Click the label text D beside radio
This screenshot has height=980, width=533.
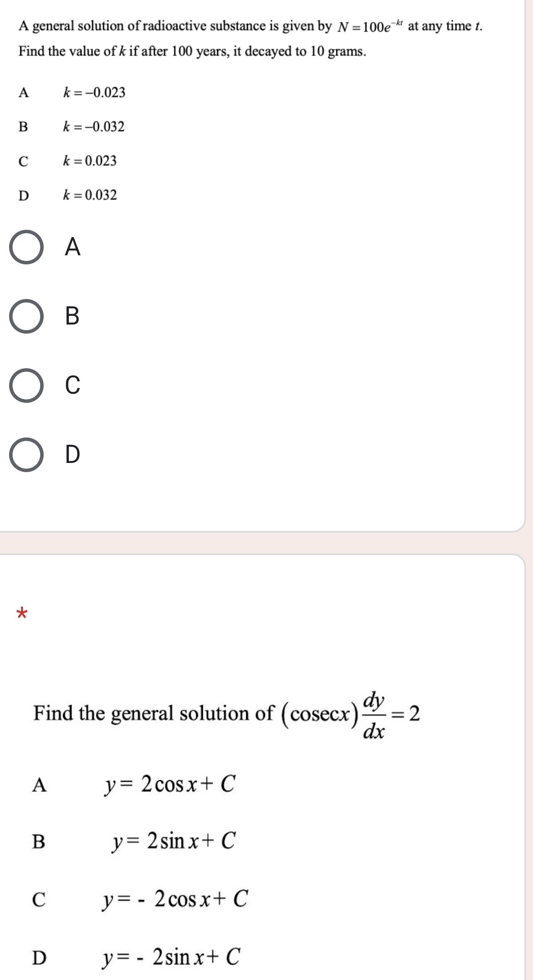73,454
